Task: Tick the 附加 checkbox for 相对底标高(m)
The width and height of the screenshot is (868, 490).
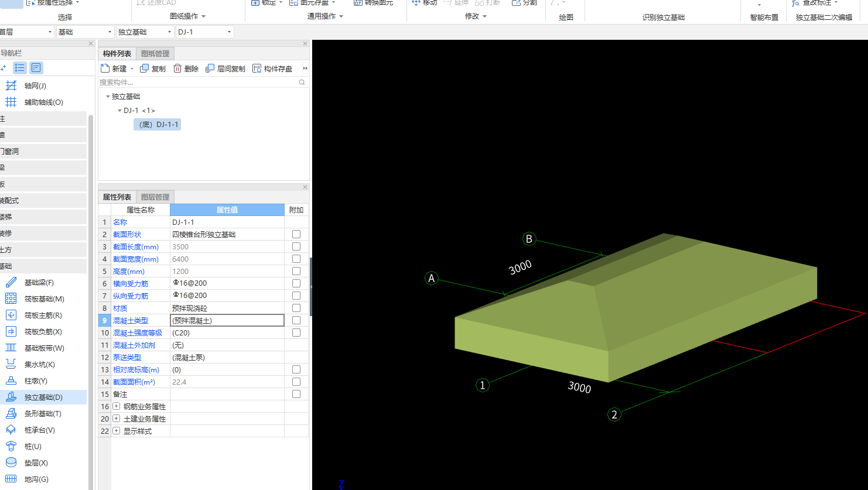Action: tap(296, 369)
